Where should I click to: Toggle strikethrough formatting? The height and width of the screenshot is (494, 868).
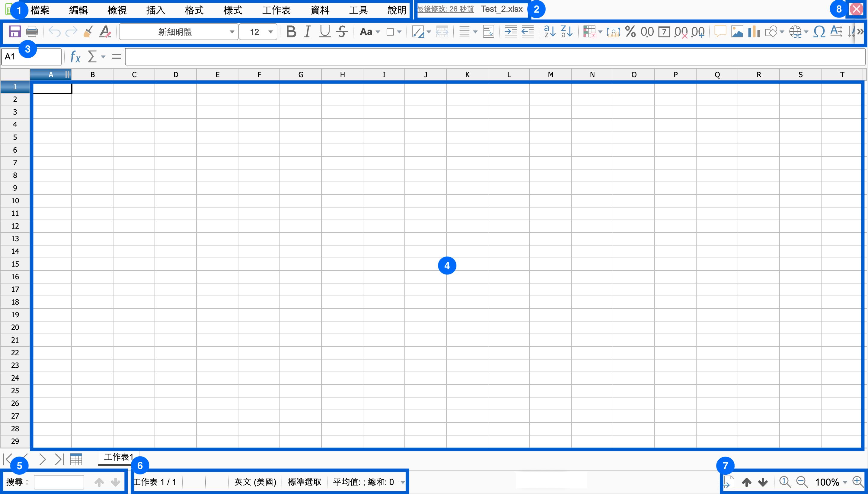[x=342, y=32]
